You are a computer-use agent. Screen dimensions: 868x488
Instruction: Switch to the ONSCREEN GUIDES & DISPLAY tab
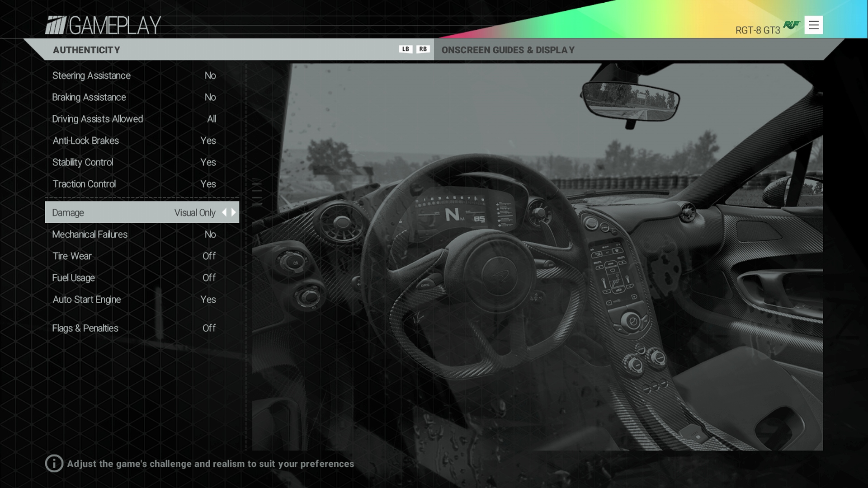[508, 50]
